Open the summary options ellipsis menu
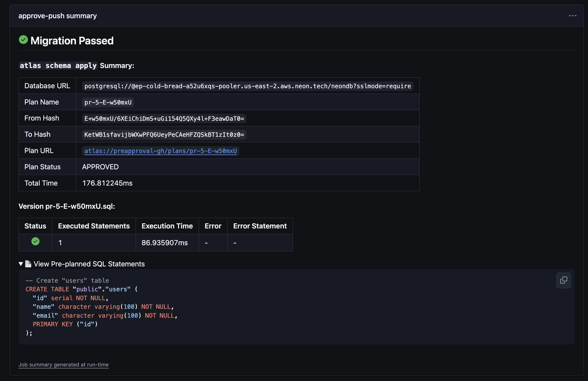The width and height of the screenshot is (588, 381). pyautogui.click(x=573, y=16)
